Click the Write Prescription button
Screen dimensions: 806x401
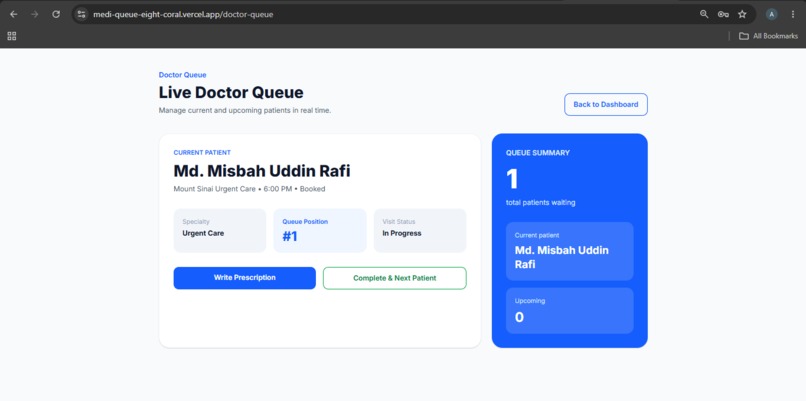[245, 278]
